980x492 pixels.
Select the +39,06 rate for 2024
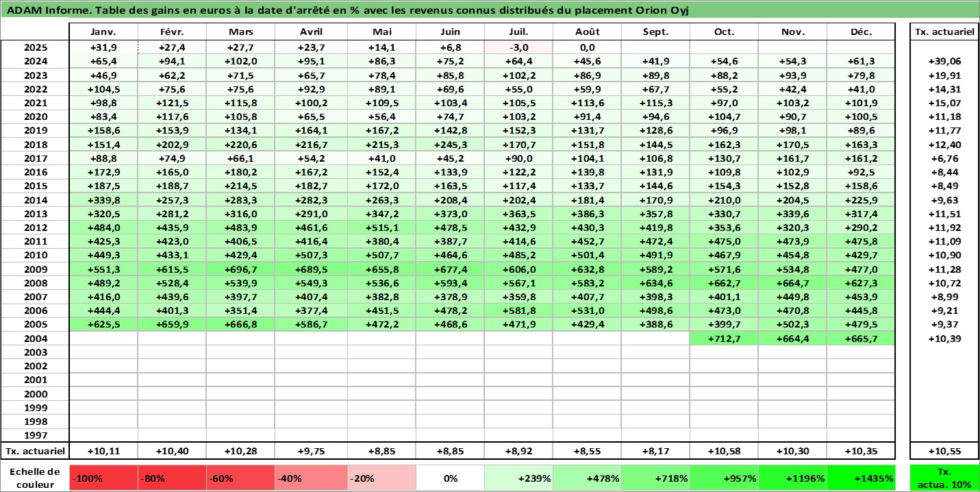point(944,62)
